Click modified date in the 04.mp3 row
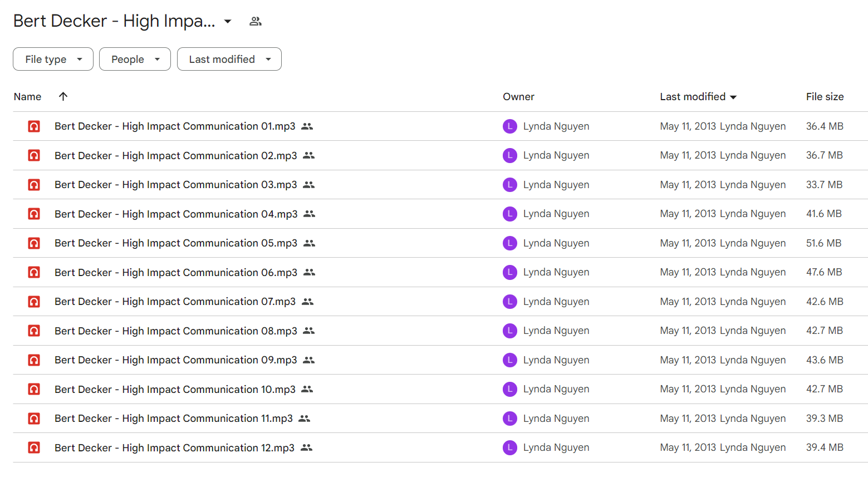Image resolution: width=868 pixels, height=492 pixels. pos(688,214)
